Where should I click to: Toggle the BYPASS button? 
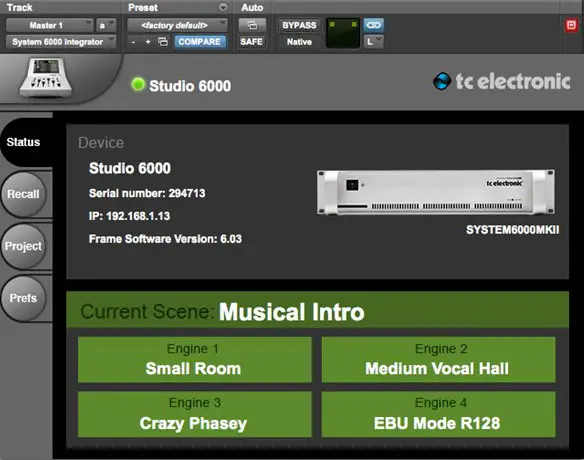pyautogui.click(x=299, y=25)
